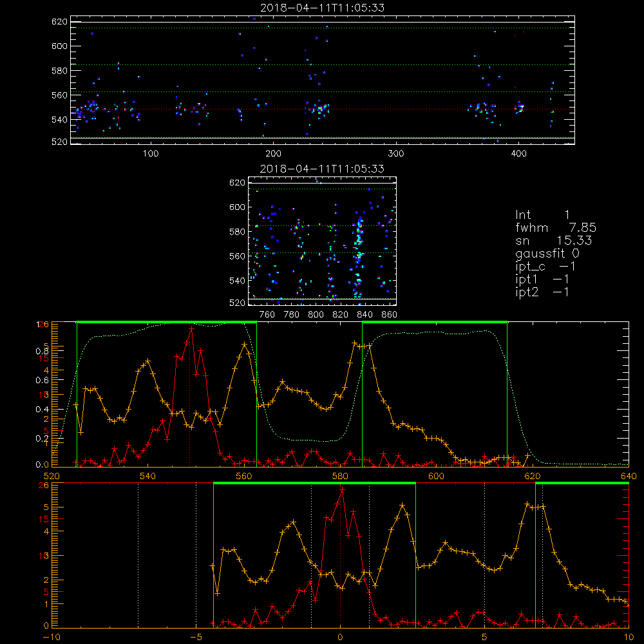
Task: Click x-axis label 760 in middle plot
Action: [267, 315]
